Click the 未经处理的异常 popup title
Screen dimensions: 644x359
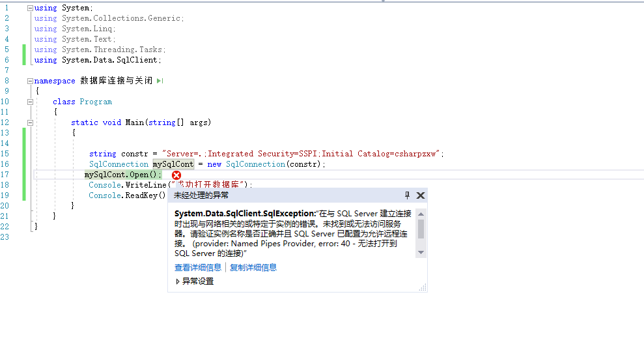pos(201,195)
